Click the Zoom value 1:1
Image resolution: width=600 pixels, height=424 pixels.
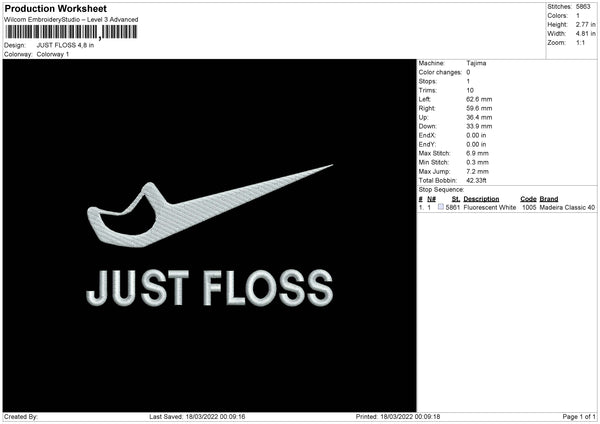tap(580, 43)
